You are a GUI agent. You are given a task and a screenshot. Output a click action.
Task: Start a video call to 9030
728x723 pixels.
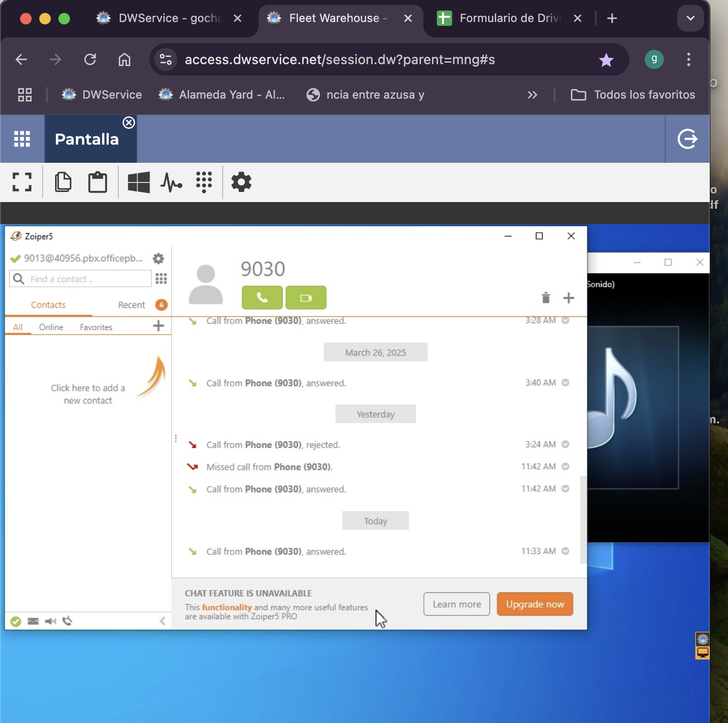306,298
